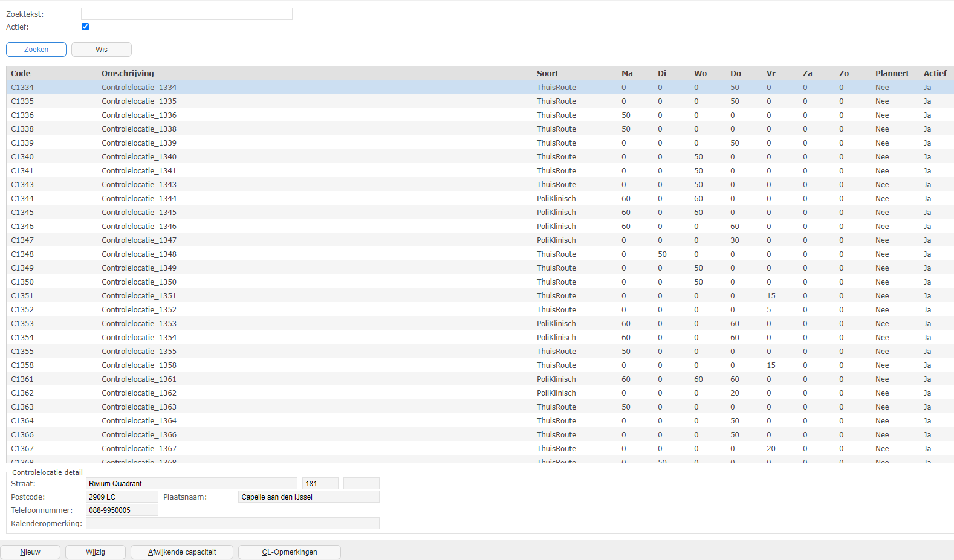Click Vr value 5 in row C1352
This screenshot has height=560, width=954.
pos(769,310)
